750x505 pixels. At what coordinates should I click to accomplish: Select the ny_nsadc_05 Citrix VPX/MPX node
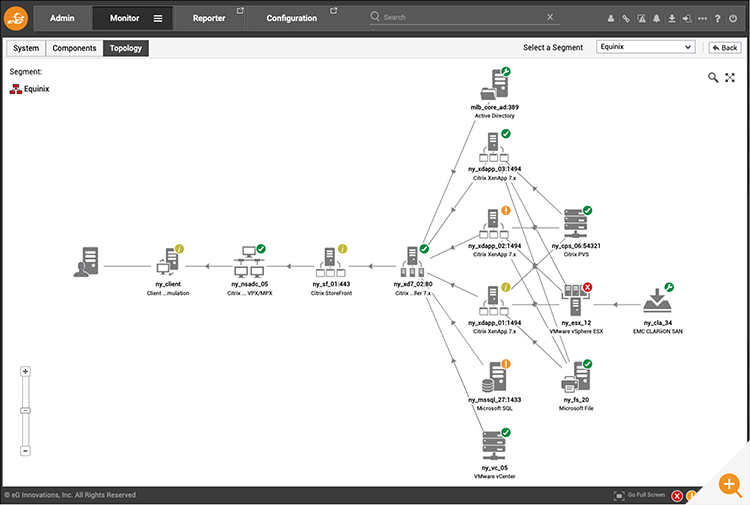(x=249, y=262)
